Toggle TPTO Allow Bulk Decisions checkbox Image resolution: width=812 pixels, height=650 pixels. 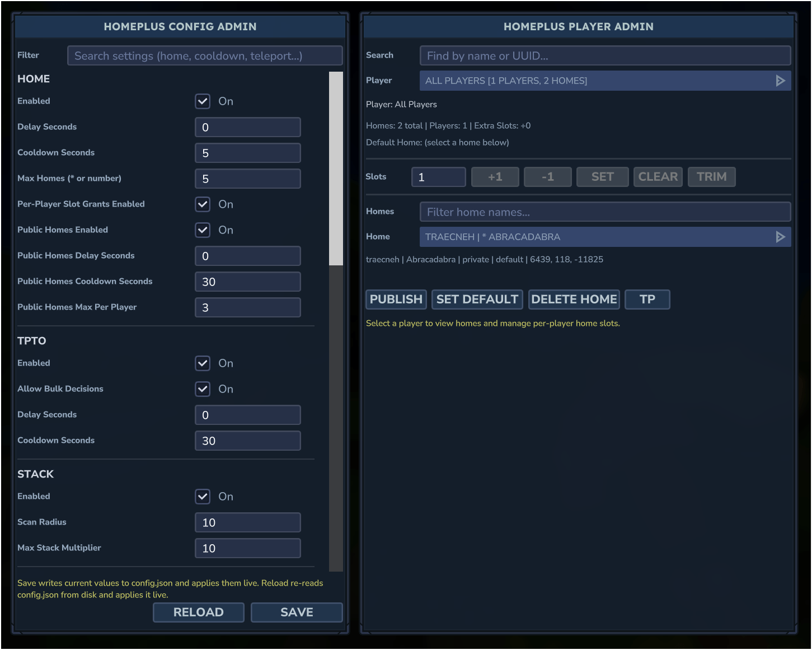pos(203,389)
